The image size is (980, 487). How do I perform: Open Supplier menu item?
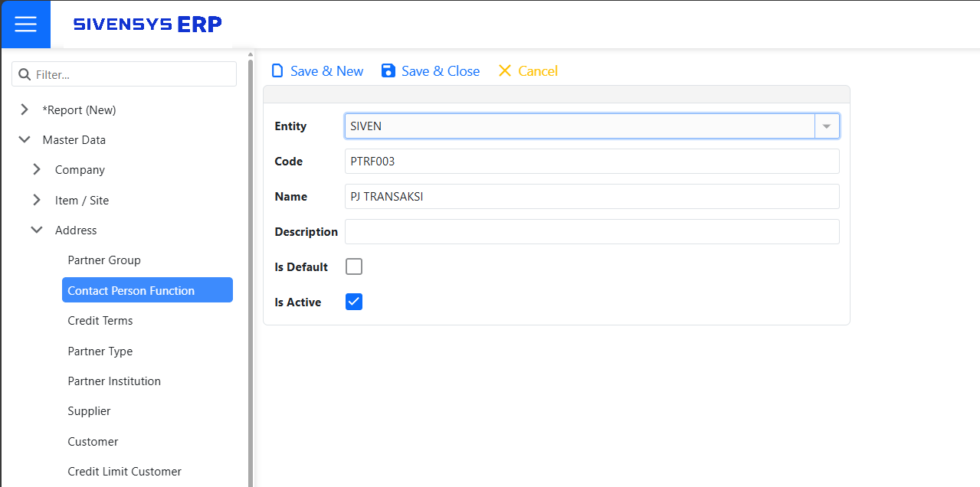point(89,411)
